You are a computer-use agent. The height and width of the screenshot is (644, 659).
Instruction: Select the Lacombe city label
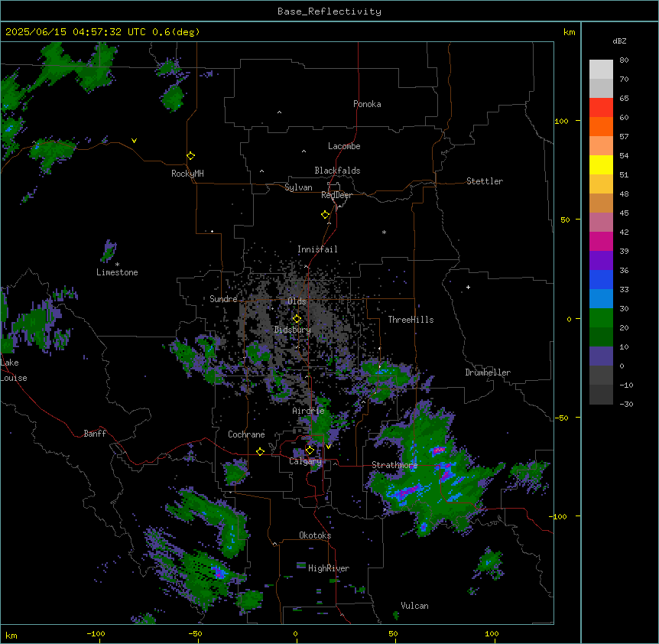tap(344, 146)
